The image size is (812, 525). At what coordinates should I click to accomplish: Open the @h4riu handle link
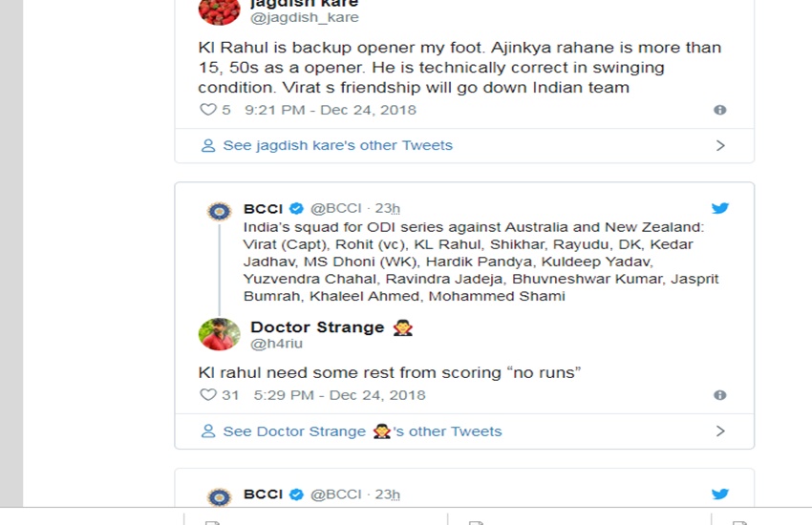(x=276, y=344)
